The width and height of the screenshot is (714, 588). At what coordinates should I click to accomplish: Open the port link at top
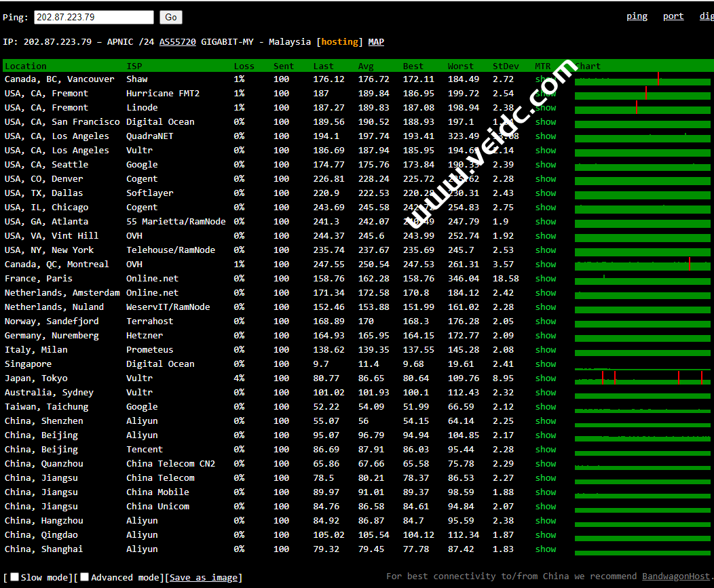coord(673,16)
